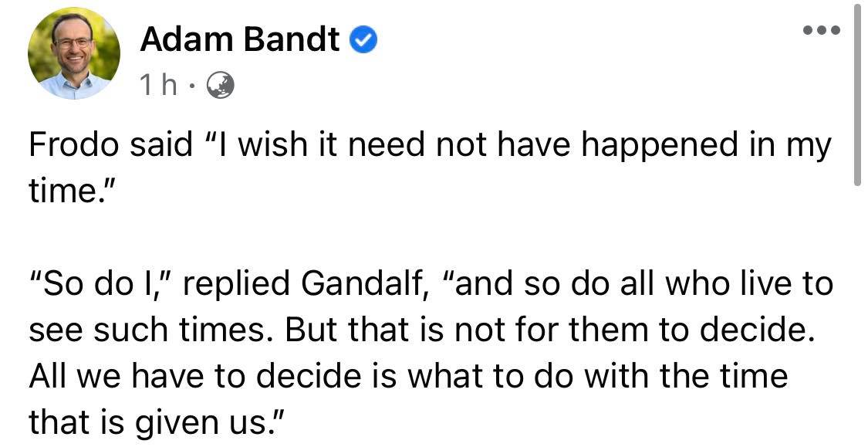The width and height of the screenshot is (868, 447).
Task: Click the vertical scrollbar thumb
Action: (x=856, y=97)
